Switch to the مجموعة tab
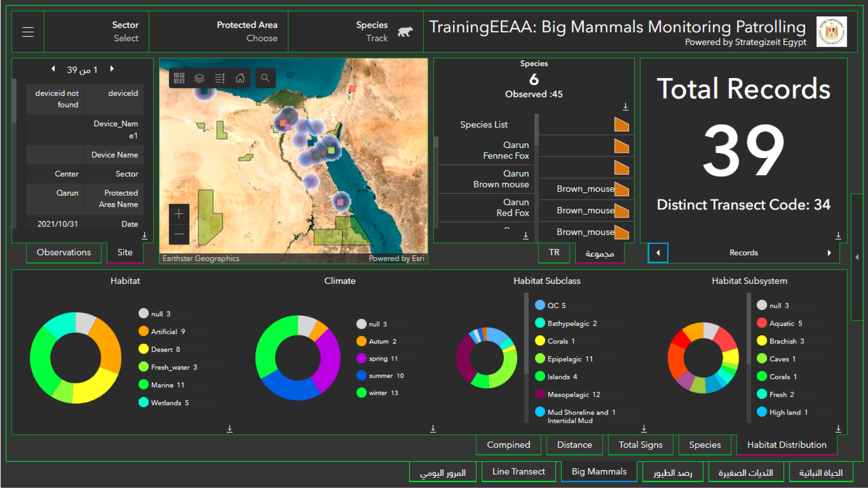Image resolution: width=868 pixels, height=488 pixels. [599, 253]
